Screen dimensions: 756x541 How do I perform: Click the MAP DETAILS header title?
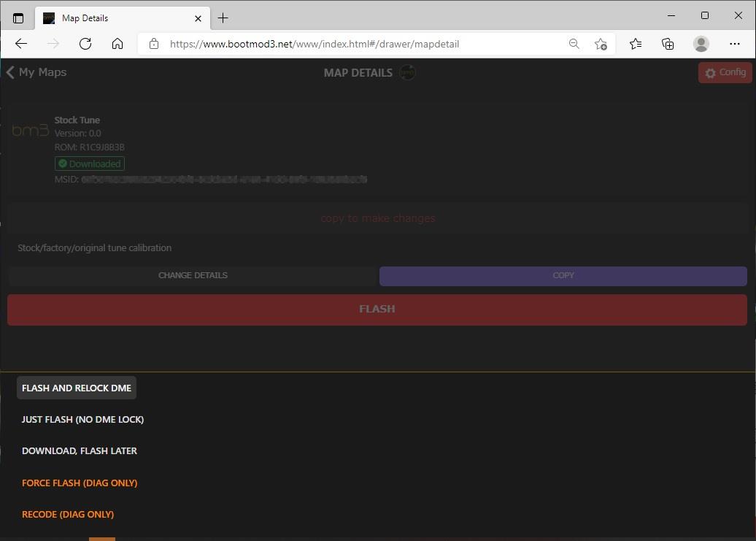tap(358, 73)
